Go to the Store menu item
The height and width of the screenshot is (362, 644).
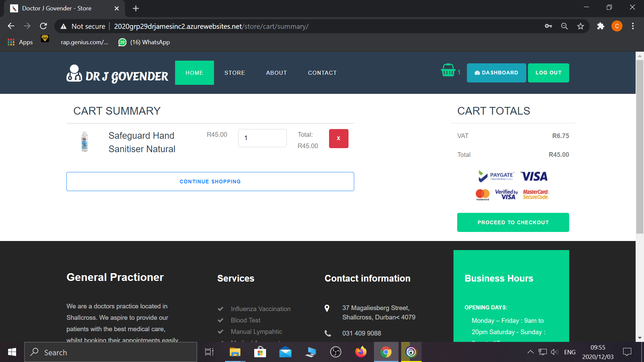coord(234,73)
